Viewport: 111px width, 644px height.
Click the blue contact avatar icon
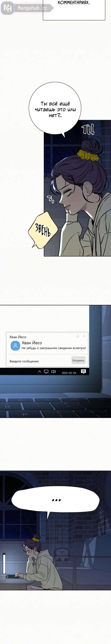tap(15, 346)
